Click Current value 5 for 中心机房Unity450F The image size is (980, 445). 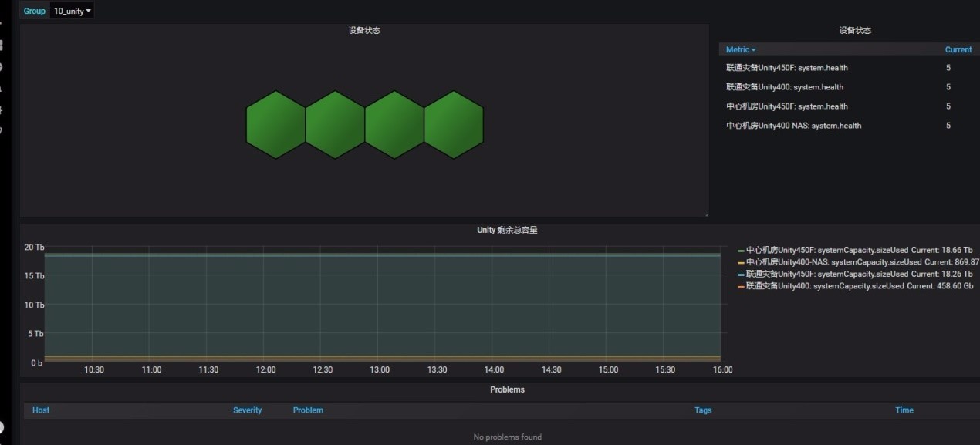pos(948,106)
